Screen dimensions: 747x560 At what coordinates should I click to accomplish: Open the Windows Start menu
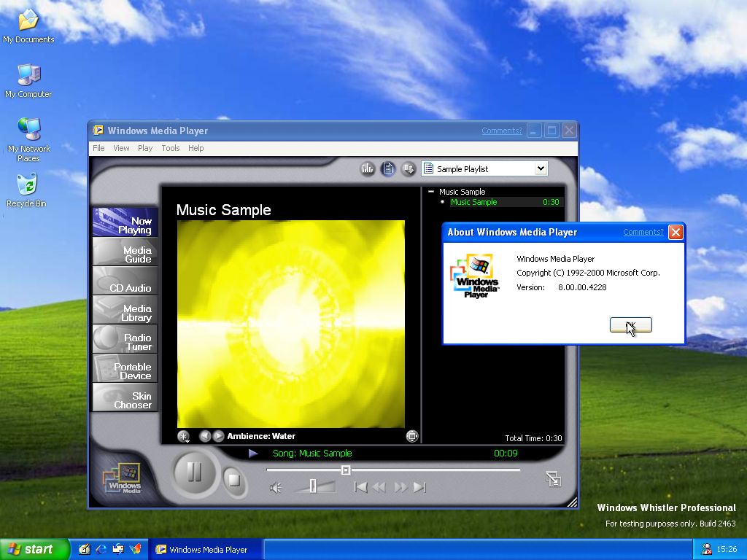click(34, 549)
